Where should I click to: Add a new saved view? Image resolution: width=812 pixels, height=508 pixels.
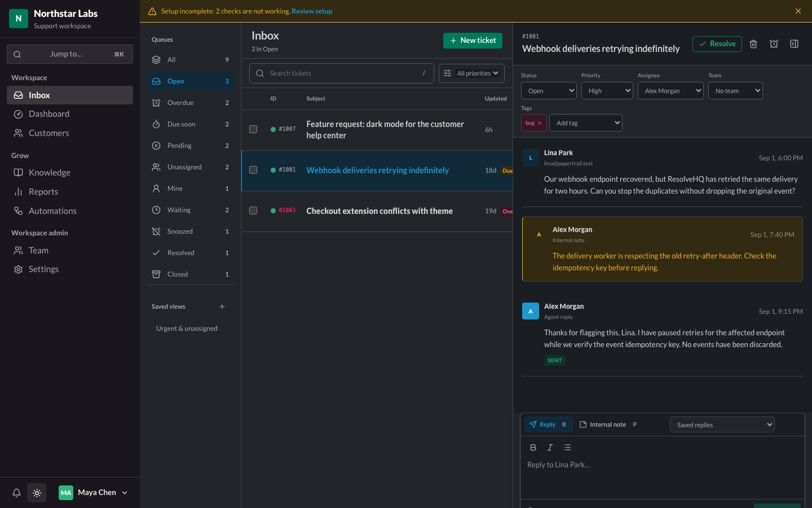222,306
